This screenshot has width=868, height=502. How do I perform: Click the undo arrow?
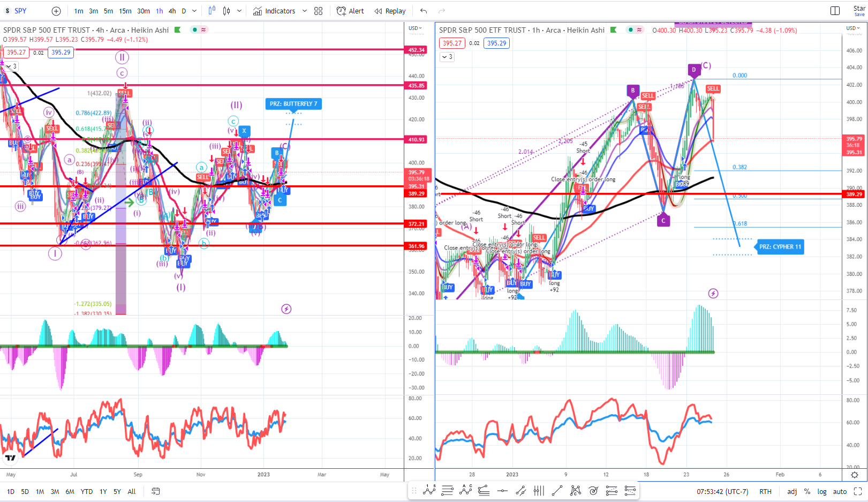[424, 11]
